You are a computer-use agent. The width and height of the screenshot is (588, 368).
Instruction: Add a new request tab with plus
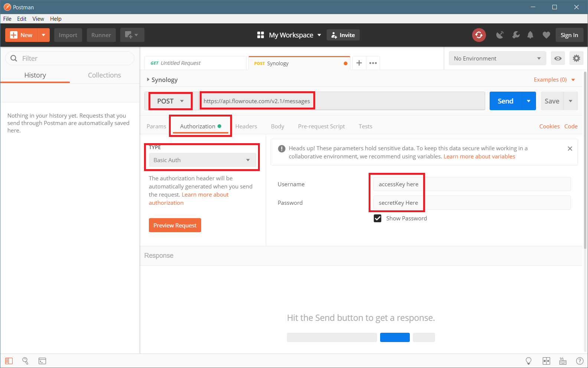(x=359, y=63)
